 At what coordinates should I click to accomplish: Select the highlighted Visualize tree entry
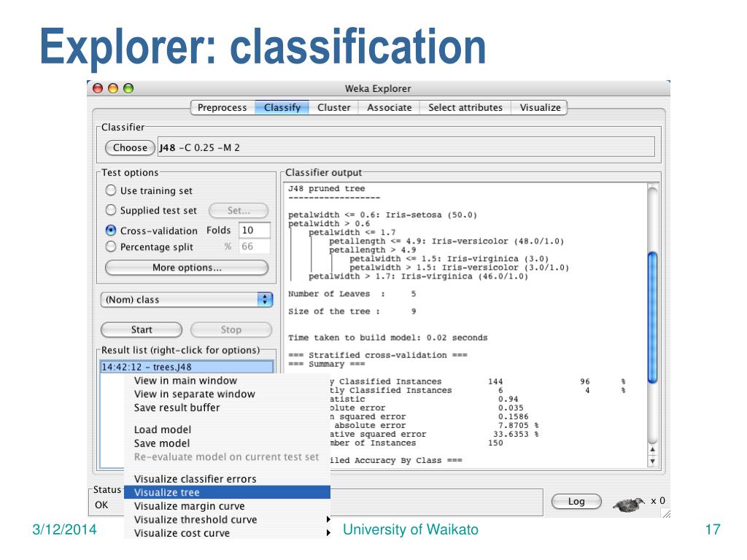point(227,492)
